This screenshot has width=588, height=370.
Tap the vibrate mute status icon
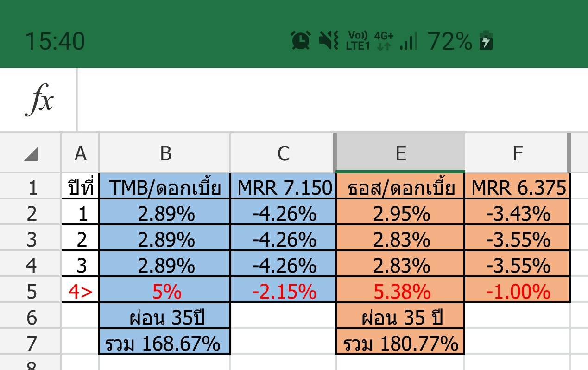coord(329,41)
